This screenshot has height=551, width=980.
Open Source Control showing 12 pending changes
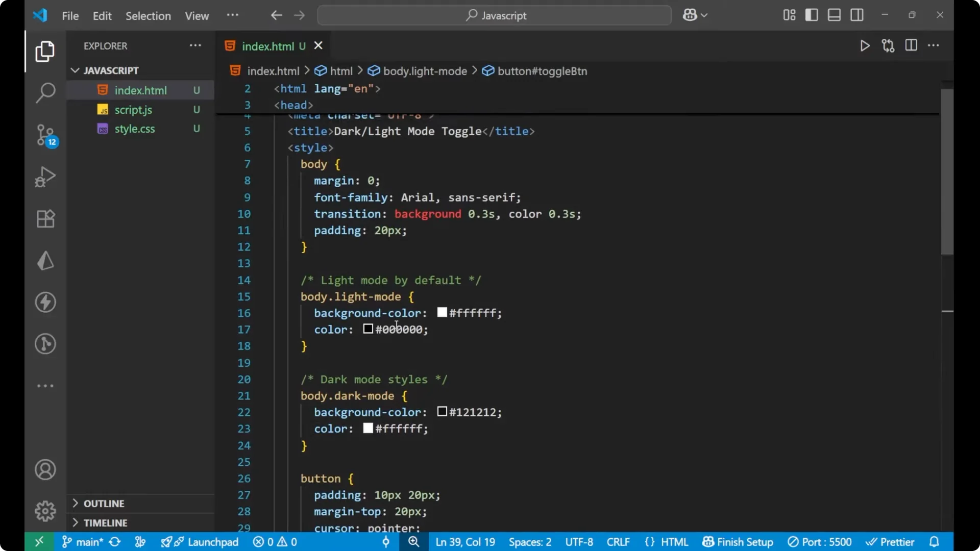point(45,135)
